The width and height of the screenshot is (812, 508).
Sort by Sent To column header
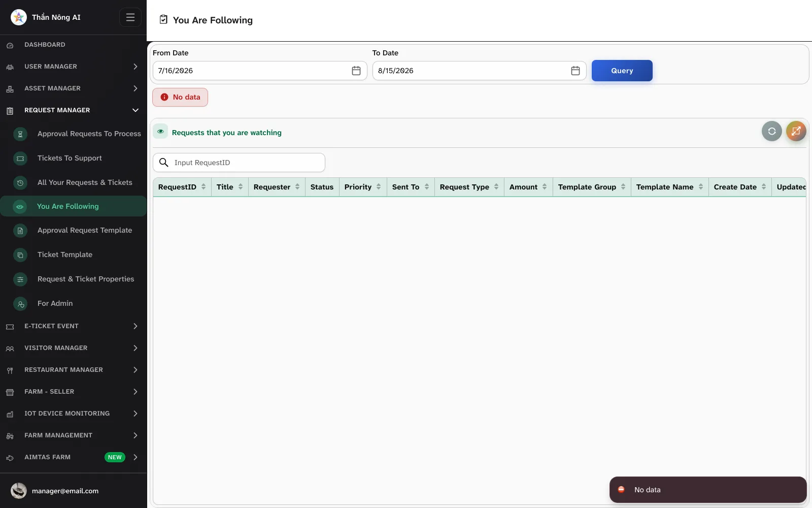(411, 187)
